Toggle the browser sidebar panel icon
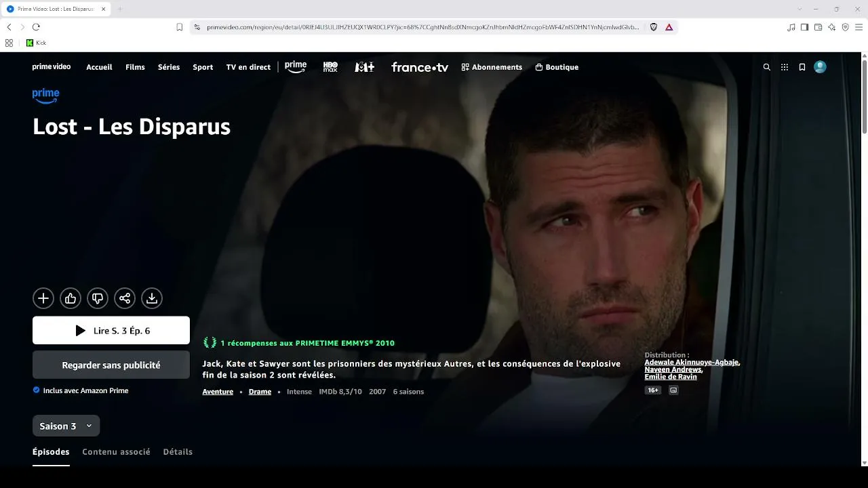The width and height of the screenshot is (868, 488). click(805, 27)
